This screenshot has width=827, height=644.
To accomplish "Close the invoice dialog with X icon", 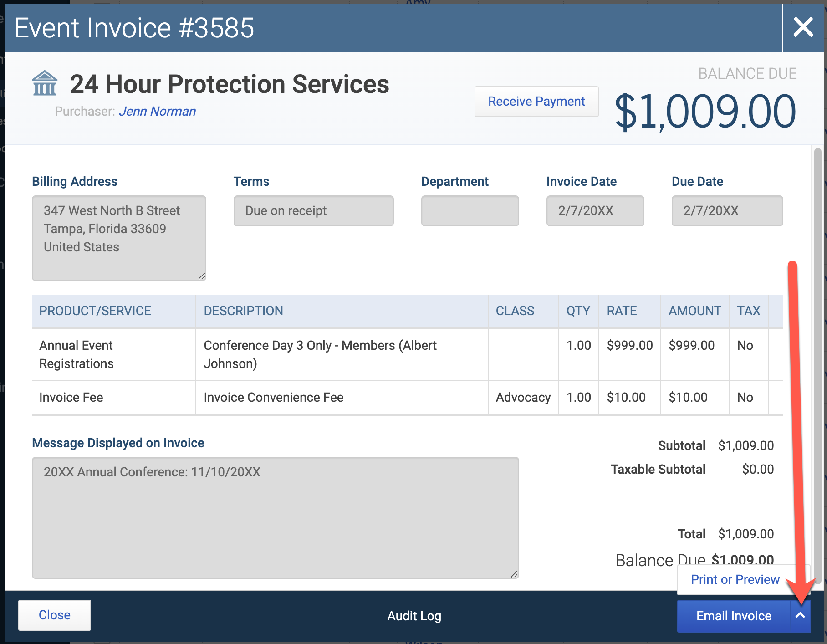I will [x=803, y=27].
